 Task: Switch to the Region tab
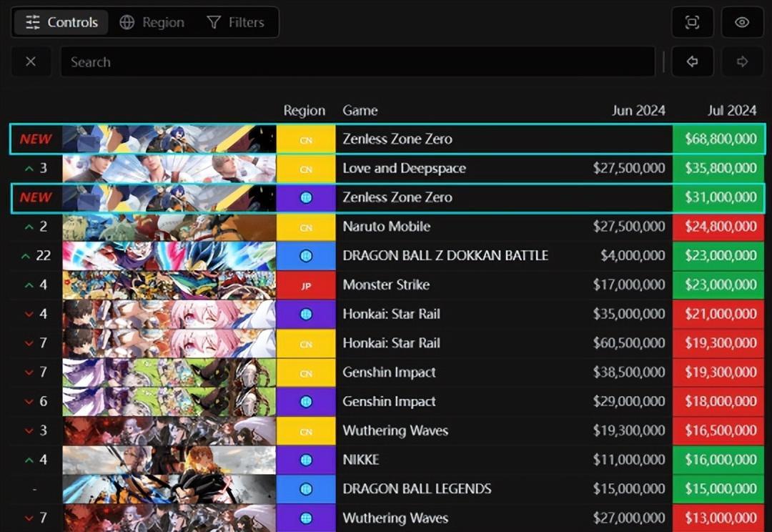pyautogui.click(x=152, y=22)
